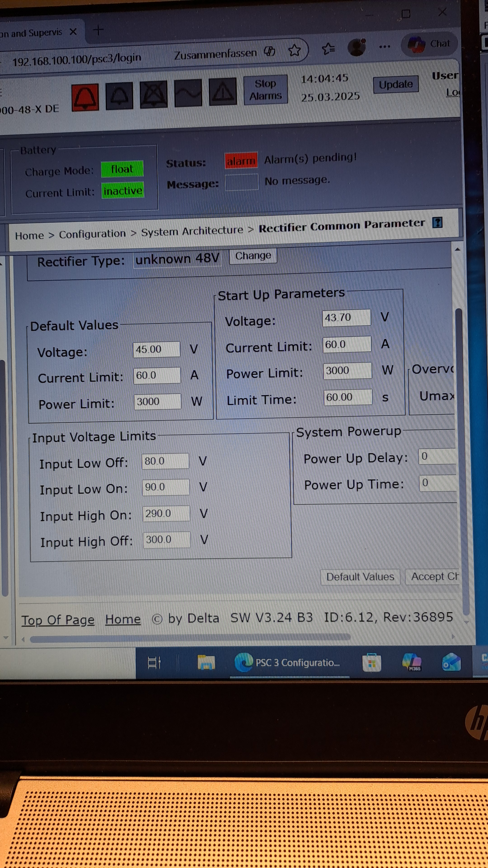Add page to favorites star icon
This screenshot has width=488, height=868.
click(x=294, y=50)
